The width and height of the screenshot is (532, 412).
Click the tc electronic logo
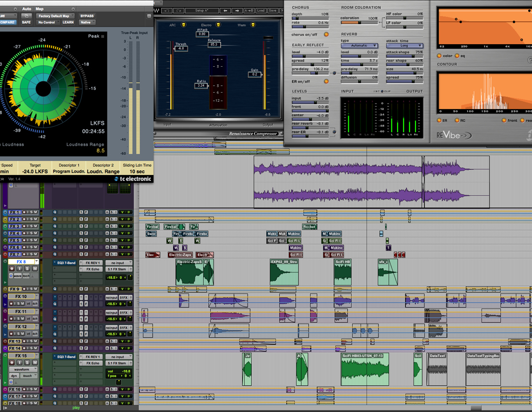click(133, 179)
